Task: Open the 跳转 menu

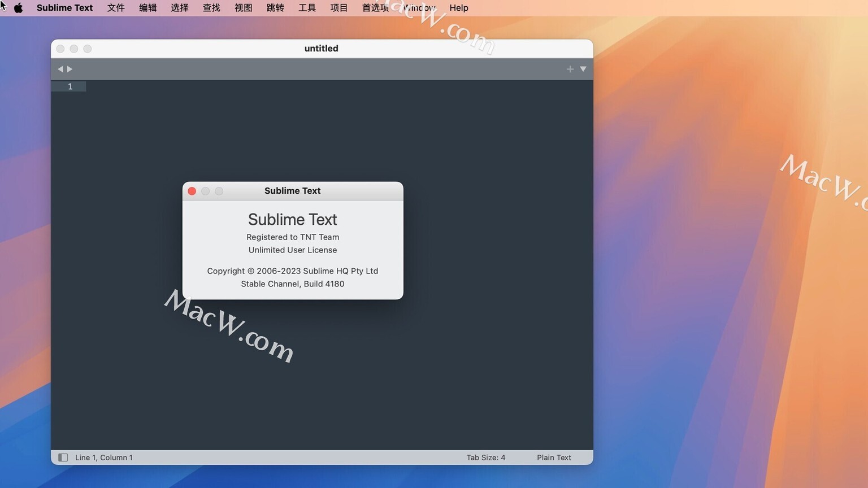Action: (275, 8)
